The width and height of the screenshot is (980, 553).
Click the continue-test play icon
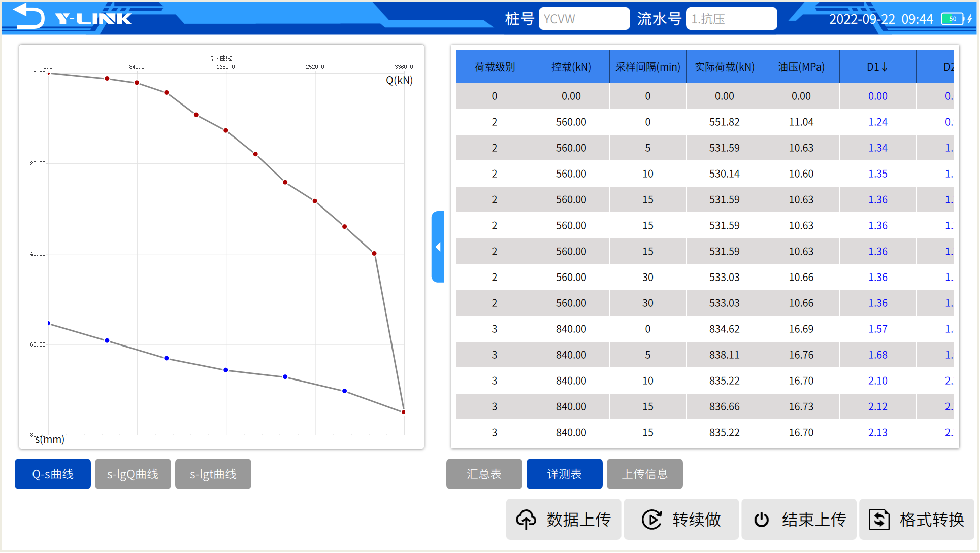[x=651, y=520]
